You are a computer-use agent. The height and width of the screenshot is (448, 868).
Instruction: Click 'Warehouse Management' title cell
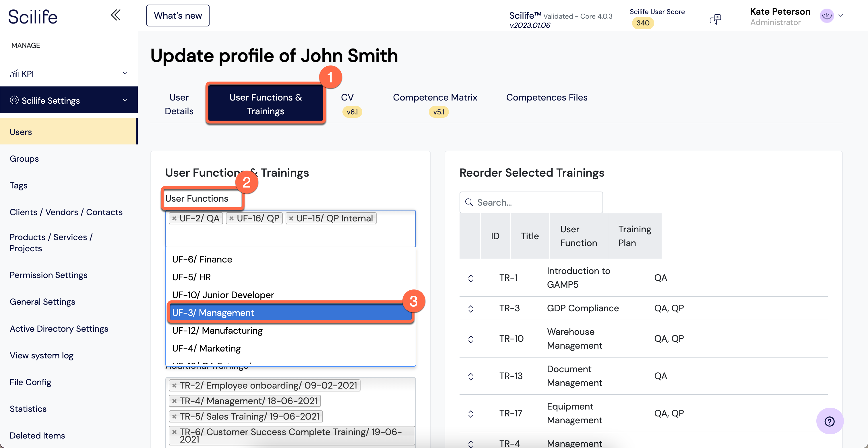575,339
